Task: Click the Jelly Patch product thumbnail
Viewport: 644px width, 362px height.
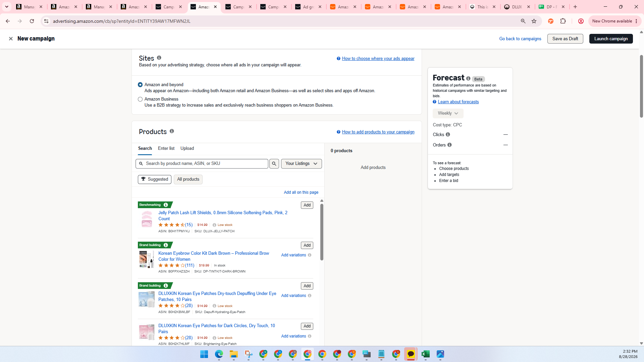Action: pyautogui.click(x=147, y=219)
